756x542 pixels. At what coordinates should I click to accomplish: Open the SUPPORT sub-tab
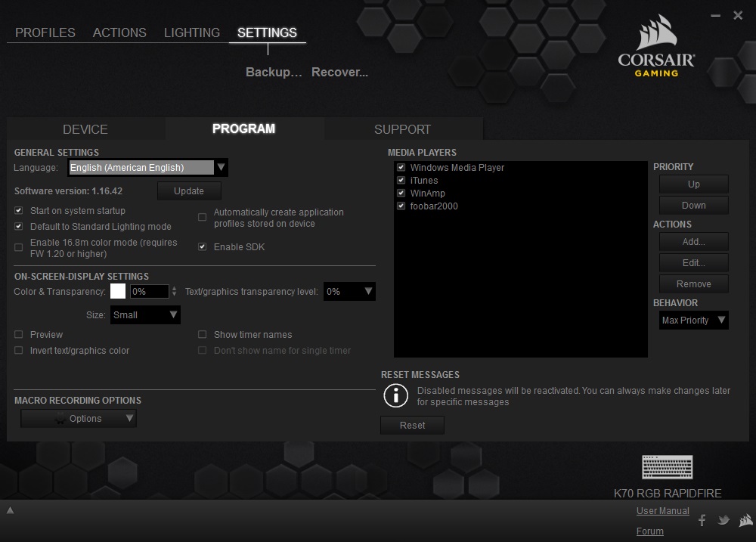403,129
